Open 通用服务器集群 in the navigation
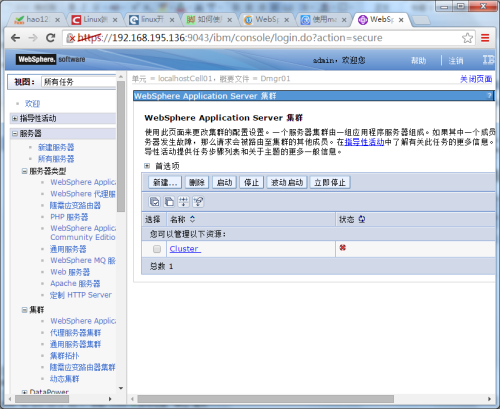The height and width of the screenshot is (409, 500). (x=76, y=344)
